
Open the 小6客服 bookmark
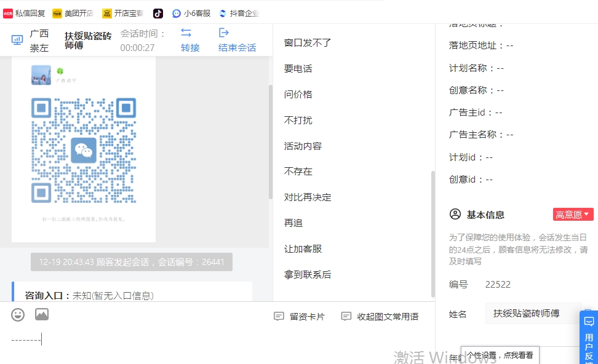191,14
